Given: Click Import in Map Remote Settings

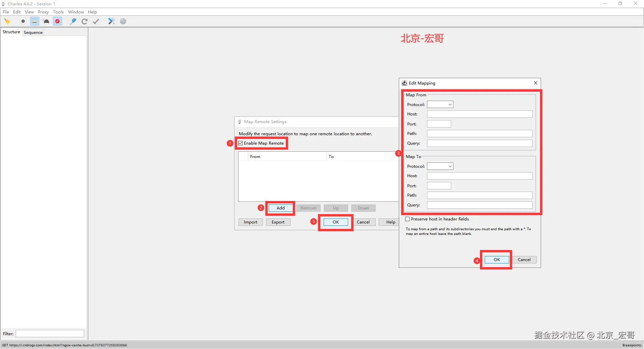Looking at the screenshot, I should (251, 222).
